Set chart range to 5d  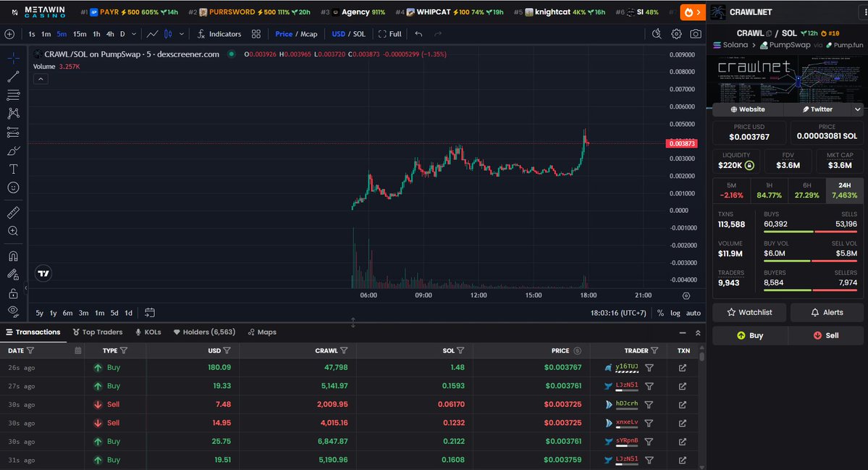click(x=114, y=313)
